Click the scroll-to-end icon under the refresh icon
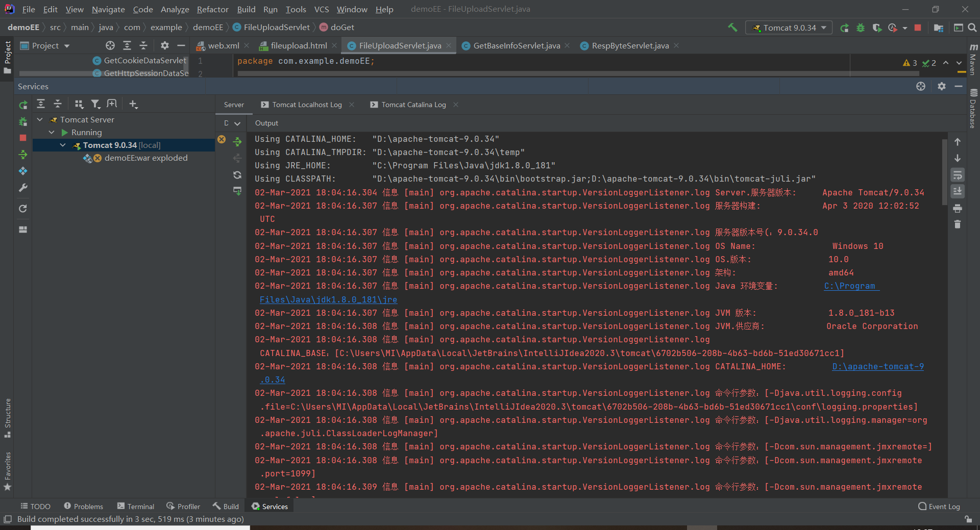Image resolution: width=980 pixels, height=530 pixels. pos(237,191)
